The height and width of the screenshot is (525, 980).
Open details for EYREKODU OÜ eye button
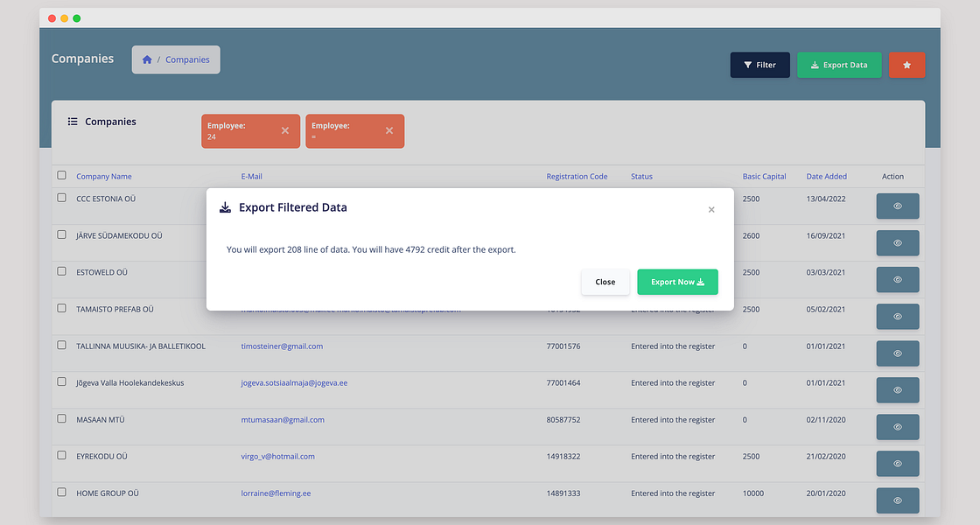898,464
